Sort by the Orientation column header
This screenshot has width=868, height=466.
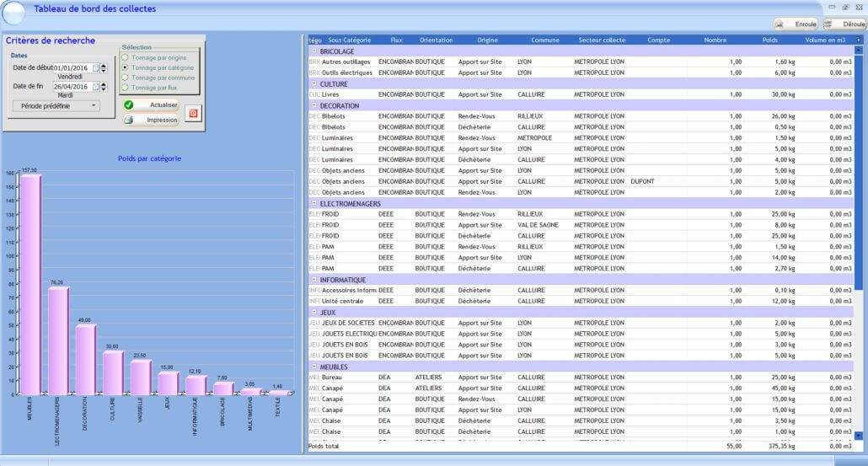(436, 40)
